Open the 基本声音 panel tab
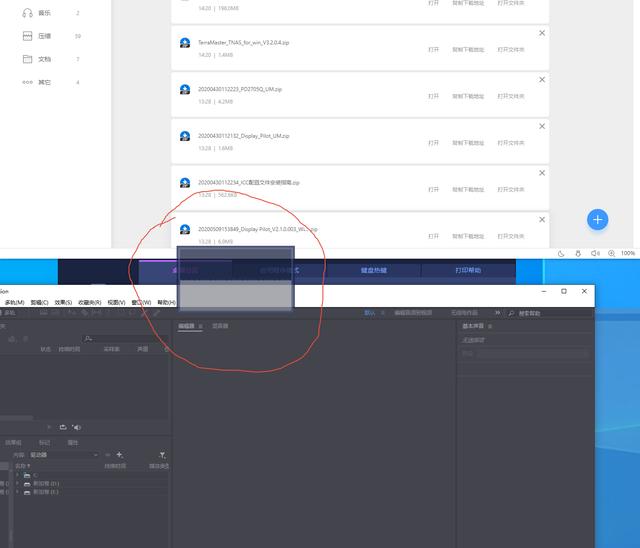640x548 pixels. [x=473, y=326]
